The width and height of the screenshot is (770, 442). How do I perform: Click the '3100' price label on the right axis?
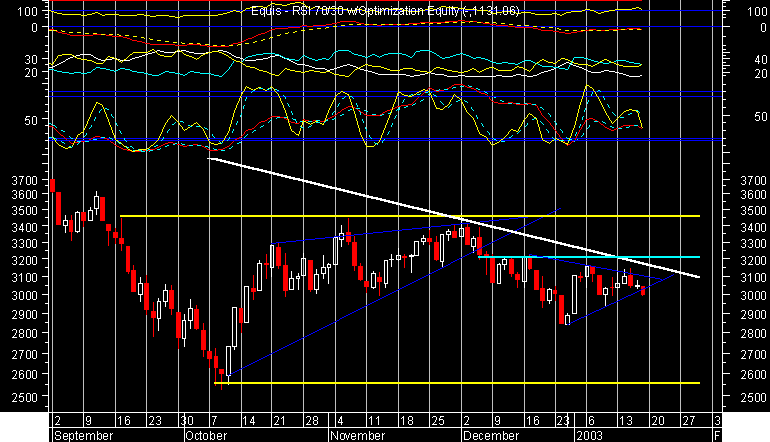click(x=753, y=277)
